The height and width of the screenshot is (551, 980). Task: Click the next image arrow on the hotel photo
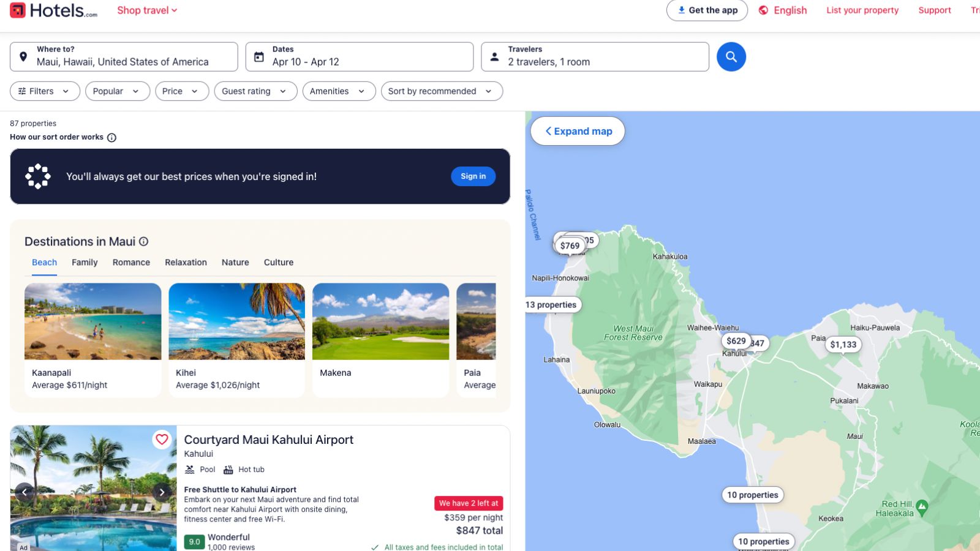(162, 492)
